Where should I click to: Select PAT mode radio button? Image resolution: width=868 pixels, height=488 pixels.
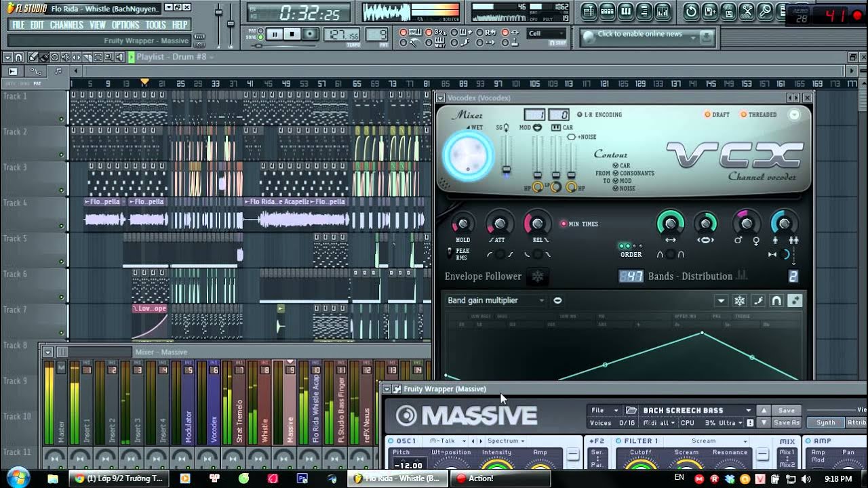pos(260,30)
